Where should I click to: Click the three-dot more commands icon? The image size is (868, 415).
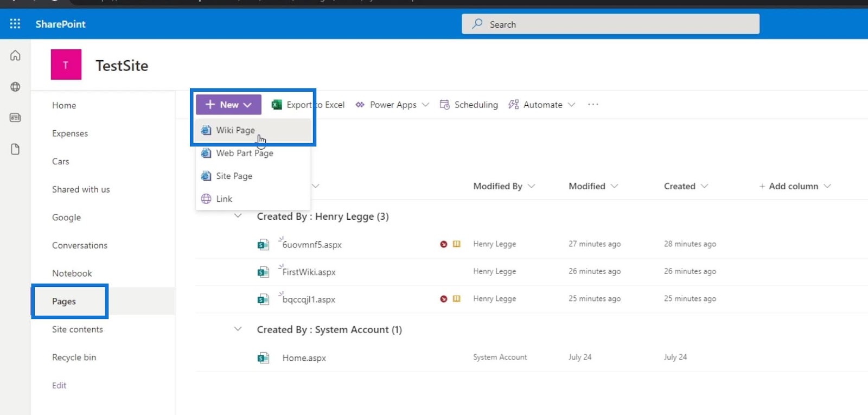click(x=593, y=105)
